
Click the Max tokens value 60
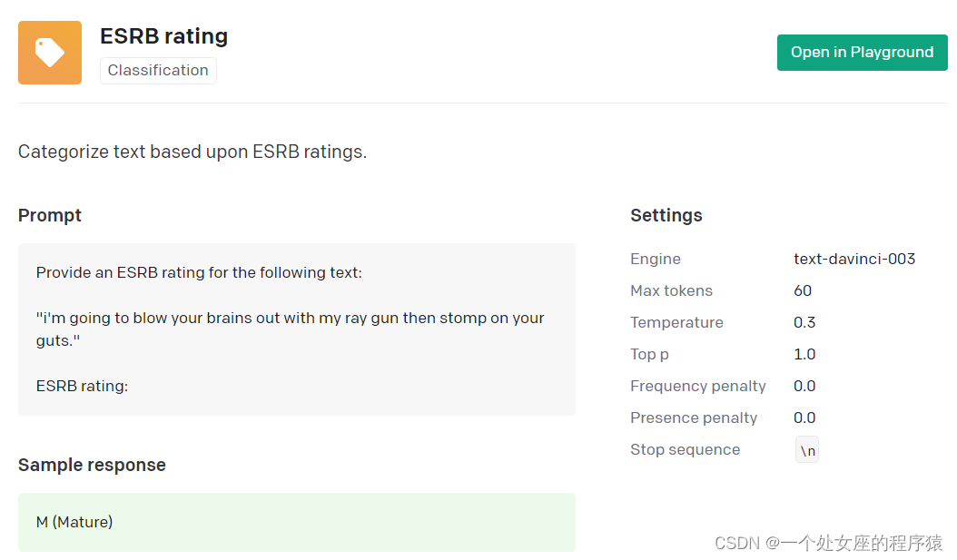pos(803,290)
